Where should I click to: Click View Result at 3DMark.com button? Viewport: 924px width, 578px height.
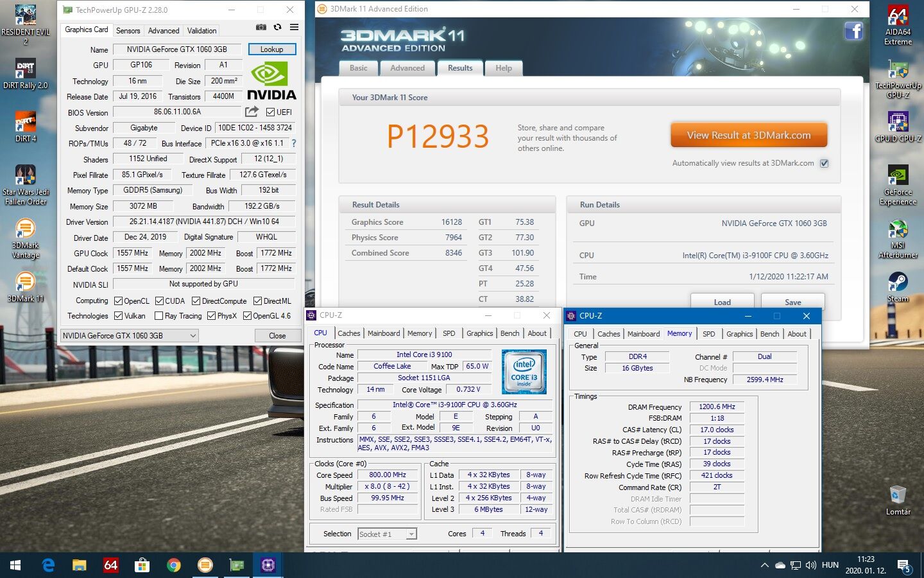point(749,135)
